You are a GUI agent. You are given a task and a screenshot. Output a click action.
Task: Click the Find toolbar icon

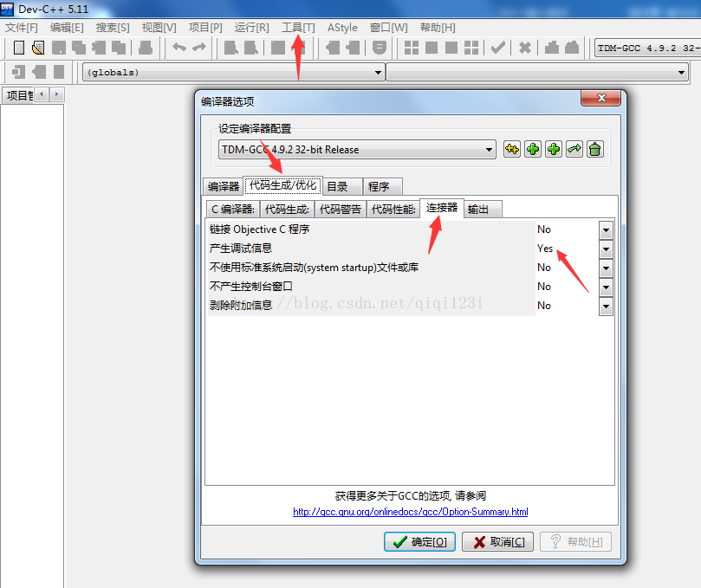230,48
